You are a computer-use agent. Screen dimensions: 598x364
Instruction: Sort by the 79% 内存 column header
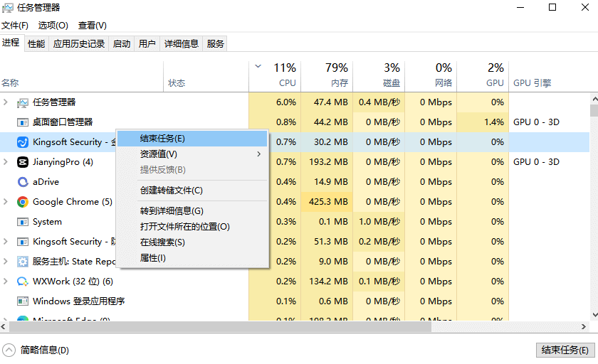(327, 77)
